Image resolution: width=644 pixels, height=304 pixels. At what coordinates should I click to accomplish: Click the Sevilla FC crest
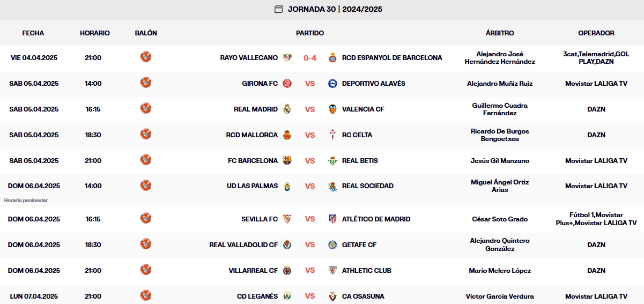(287, 219)
